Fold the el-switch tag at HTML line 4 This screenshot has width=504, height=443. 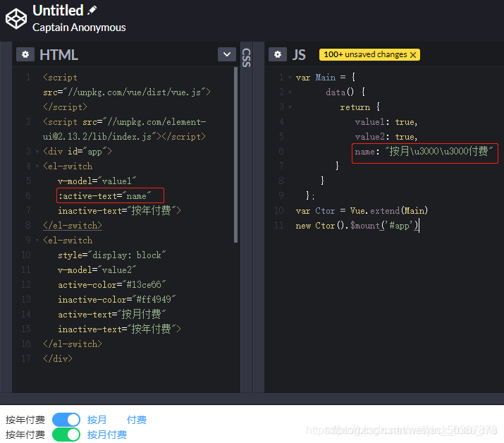(x=37, y=166)
